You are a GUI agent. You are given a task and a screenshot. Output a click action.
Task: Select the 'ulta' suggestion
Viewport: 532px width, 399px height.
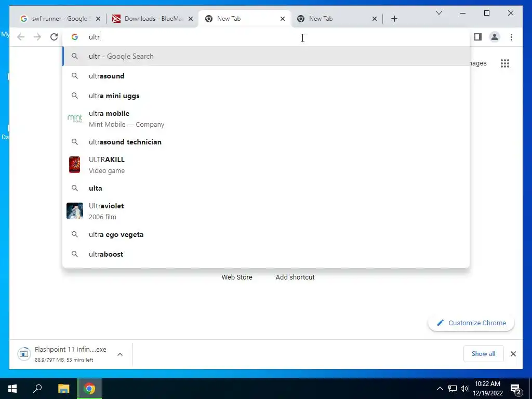266,188
